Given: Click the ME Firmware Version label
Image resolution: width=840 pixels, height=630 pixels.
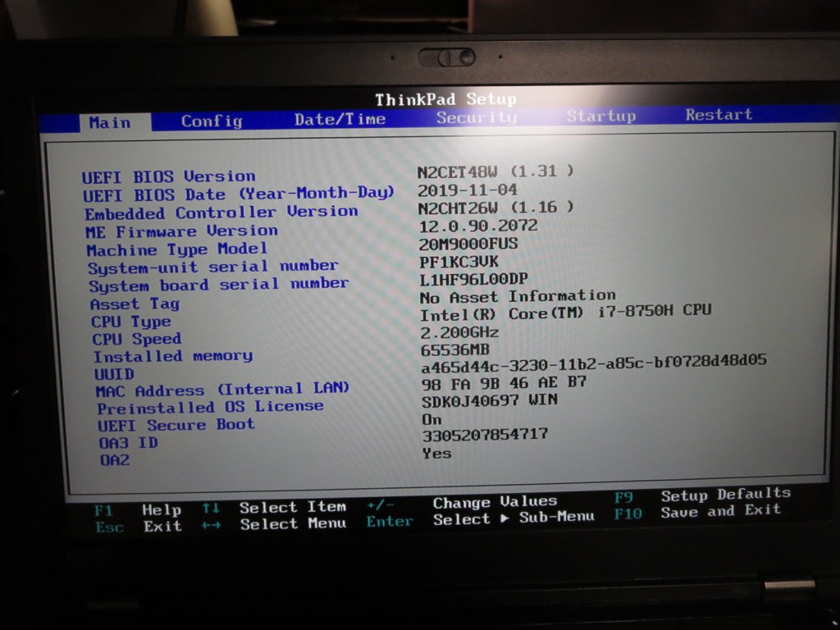Looking at the screenshot, I should point(181,231).
